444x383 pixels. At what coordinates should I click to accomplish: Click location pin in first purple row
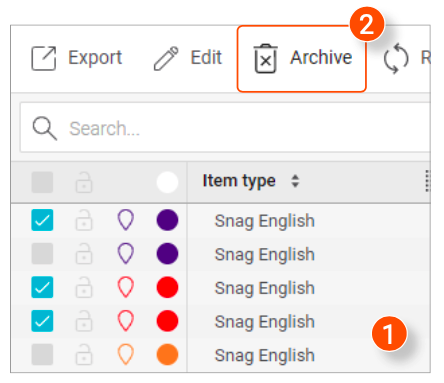[x=126, y=220]
